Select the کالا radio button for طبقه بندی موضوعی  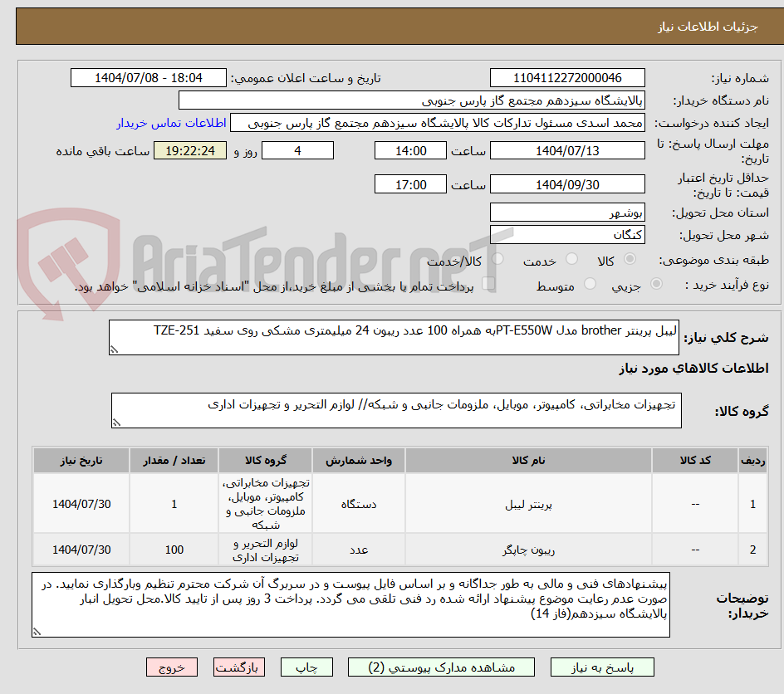[631, 258]
